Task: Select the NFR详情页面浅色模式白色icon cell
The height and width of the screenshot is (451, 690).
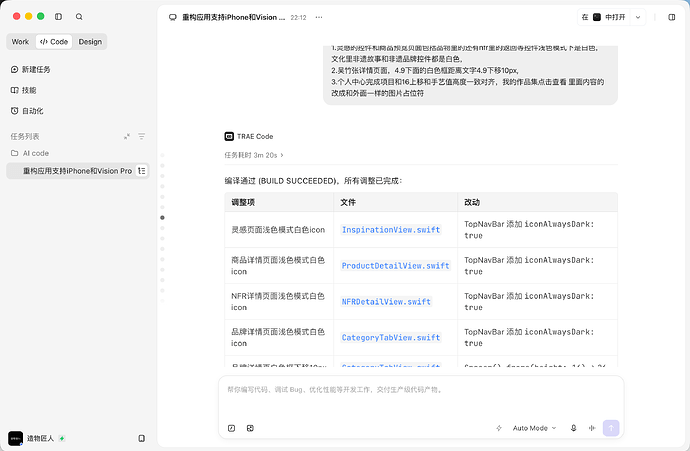Action: [x=278, y=302]
